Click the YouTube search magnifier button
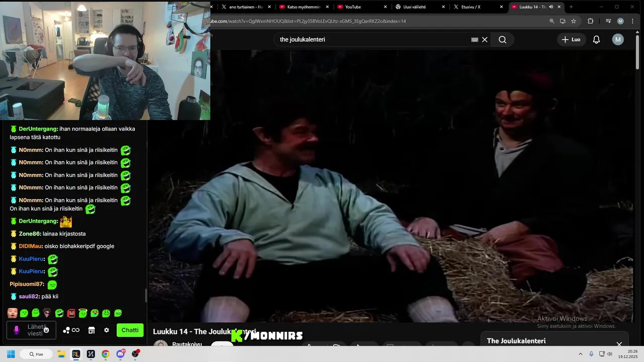644x362 pixels. pyautogui.click(x=502, y=40)
